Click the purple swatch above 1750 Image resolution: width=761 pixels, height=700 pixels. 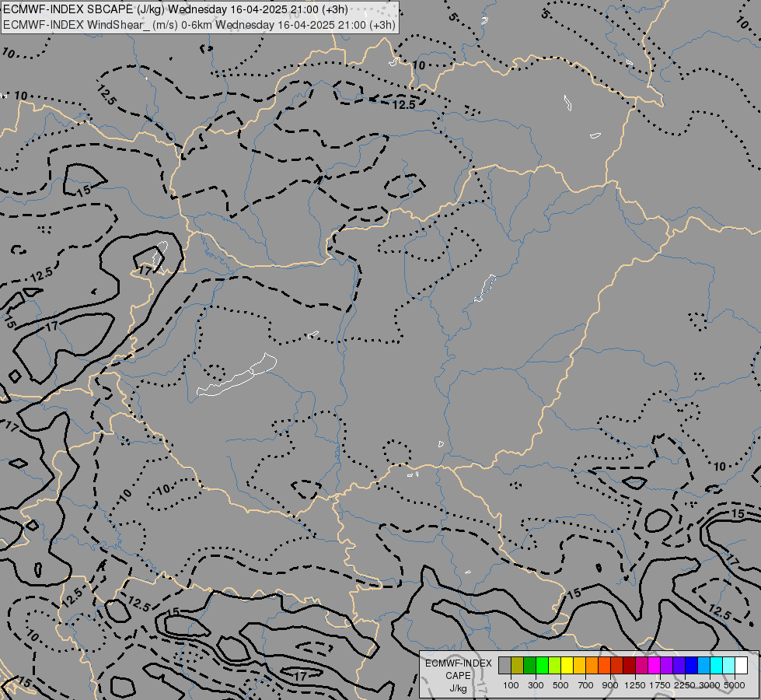[666, 665]
